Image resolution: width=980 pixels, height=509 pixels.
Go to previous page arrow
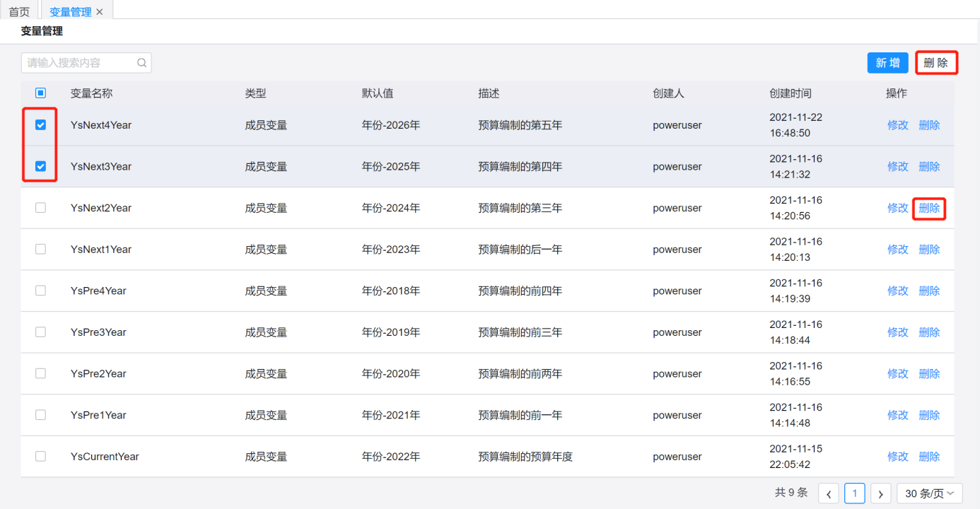click(829, 493)
